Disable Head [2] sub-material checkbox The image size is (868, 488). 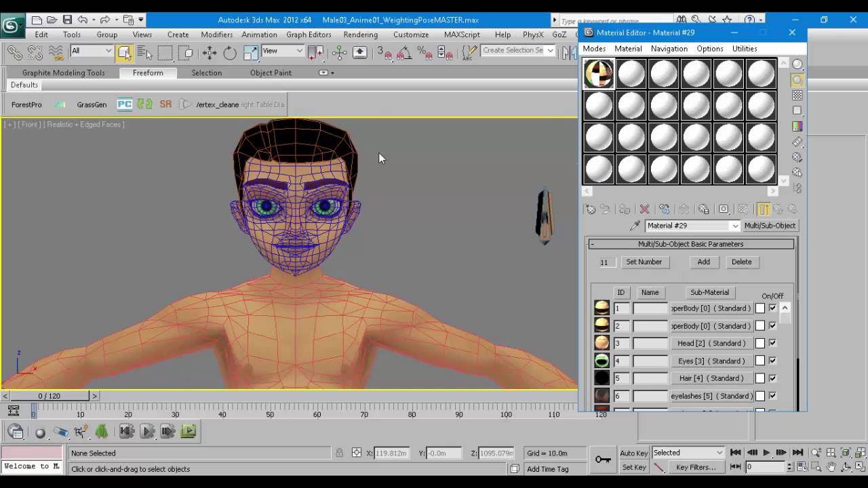click(x=772, y=344)
